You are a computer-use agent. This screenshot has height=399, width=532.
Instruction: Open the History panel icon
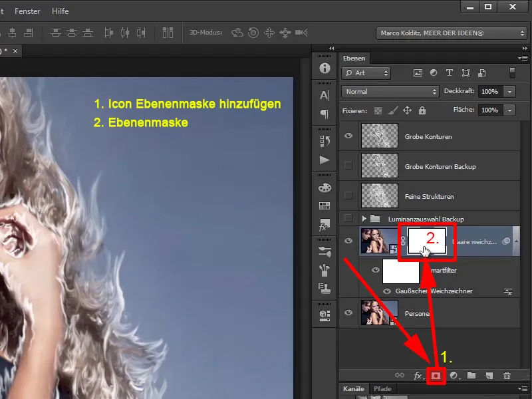point(325,141)
